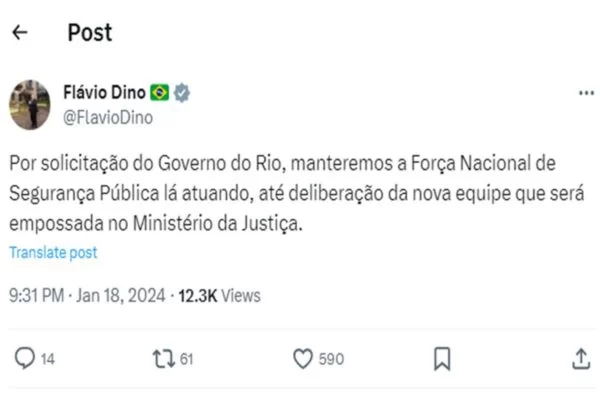
Task: Click the 9:31 PM timestamp
Action: (38, 295)
